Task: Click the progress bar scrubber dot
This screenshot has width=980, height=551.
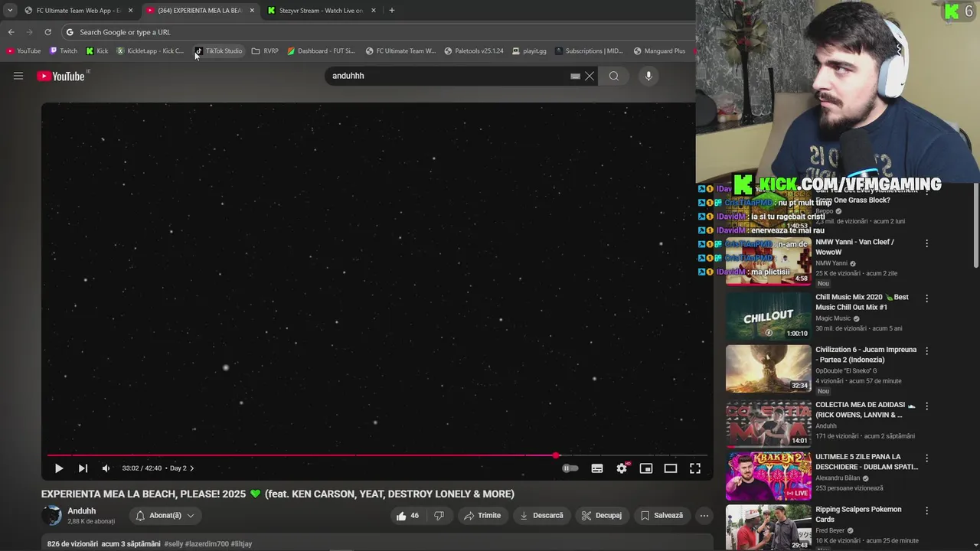Action: (557, 455)
